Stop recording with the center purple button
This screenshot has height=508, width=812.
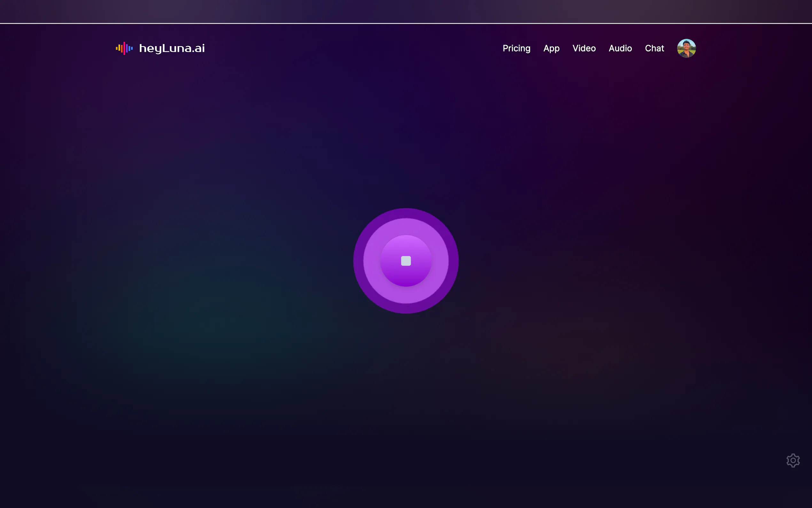[x=406, y=261]
